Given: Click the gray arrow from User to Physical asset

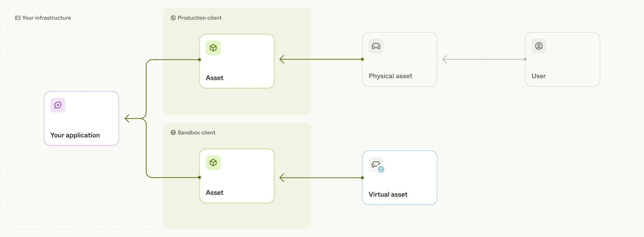Looking at the screenshot, I should (484, 60).
